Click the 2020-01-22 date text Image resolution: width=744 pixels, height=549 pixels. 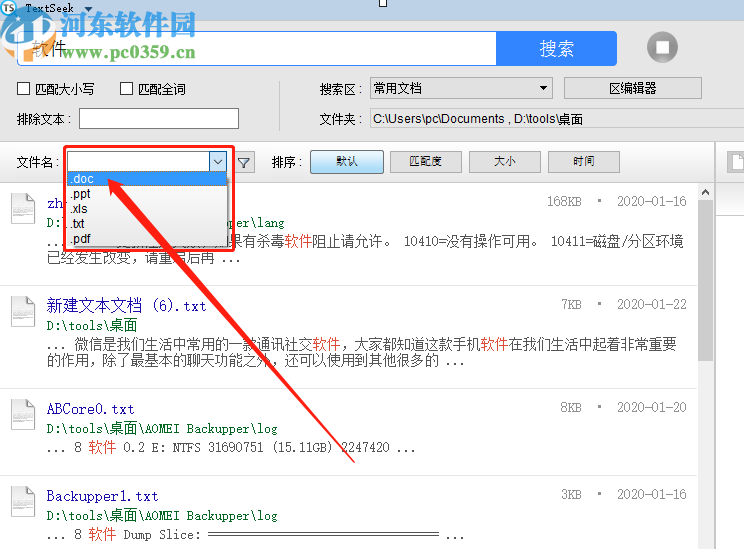tap(651, 304)
